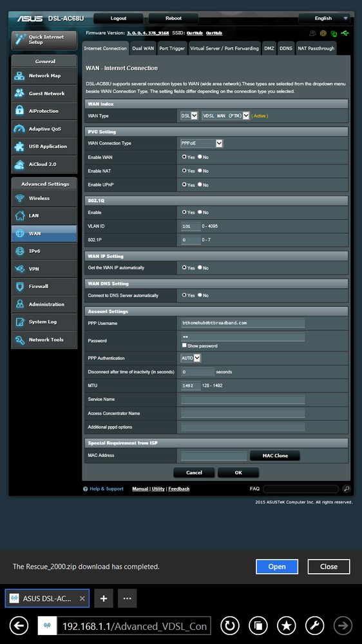Click the Logout button
This screenshot has width=362, height=644.
119,19
